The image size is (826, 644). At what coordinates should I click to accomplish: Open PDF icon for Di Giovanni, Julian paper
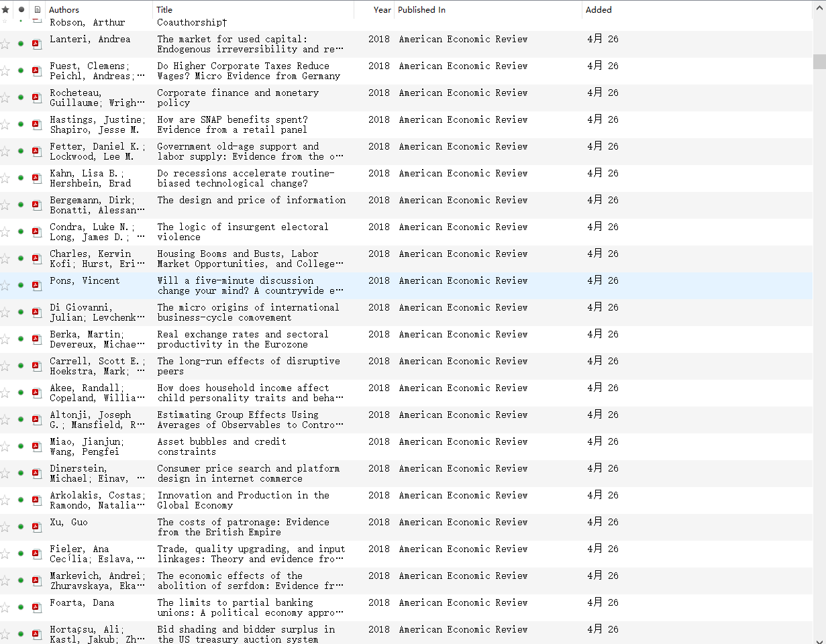click(x=37, y=312)
